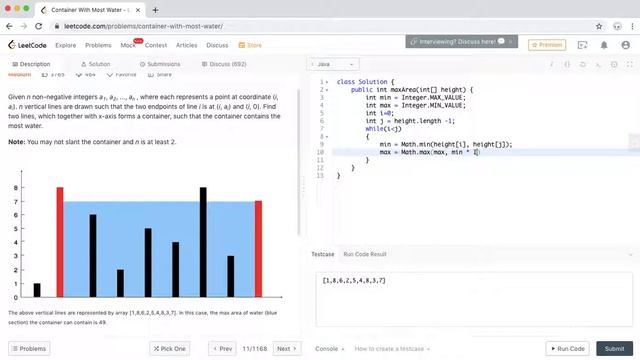Viewport: 640px width, 360px height.
Task: Open Articles in the navigation
Action: (187, 45)
